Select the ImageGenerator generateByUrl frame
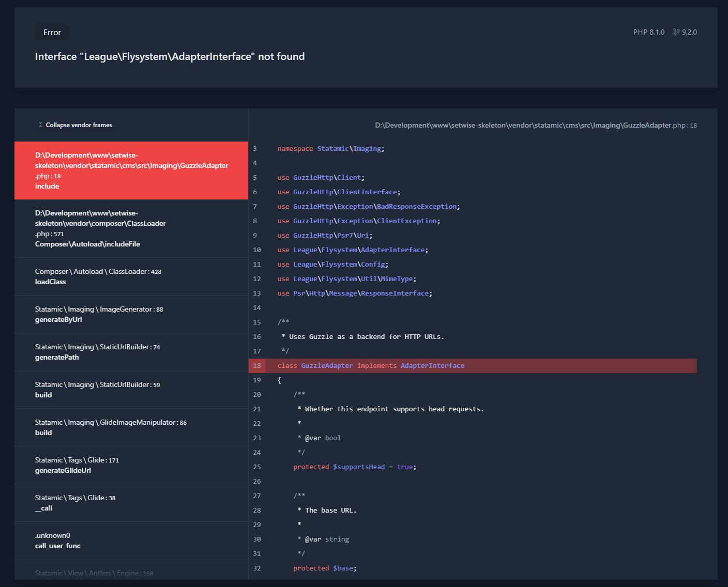 click(131, 314)
